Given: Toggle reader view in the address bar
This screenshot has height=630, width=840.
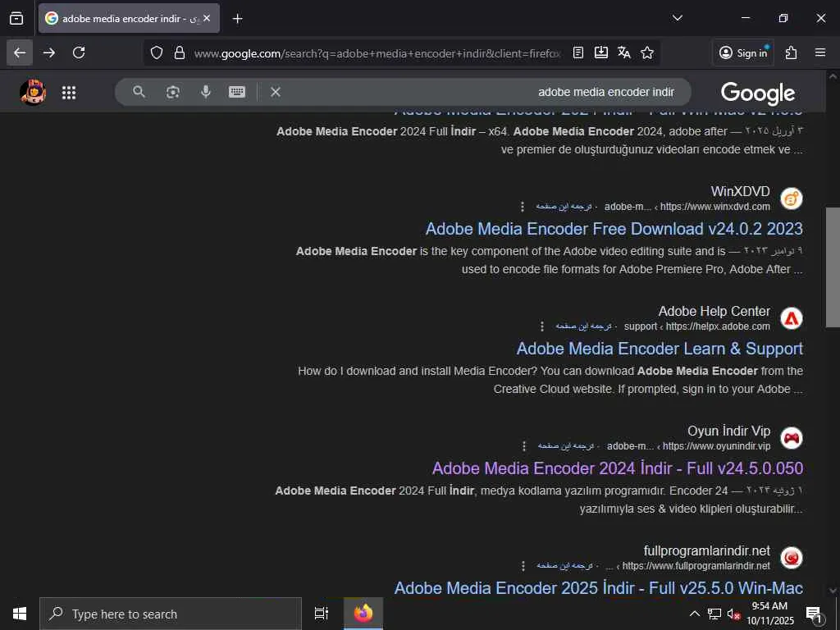Looking at the screenshot, I should 578,52.
